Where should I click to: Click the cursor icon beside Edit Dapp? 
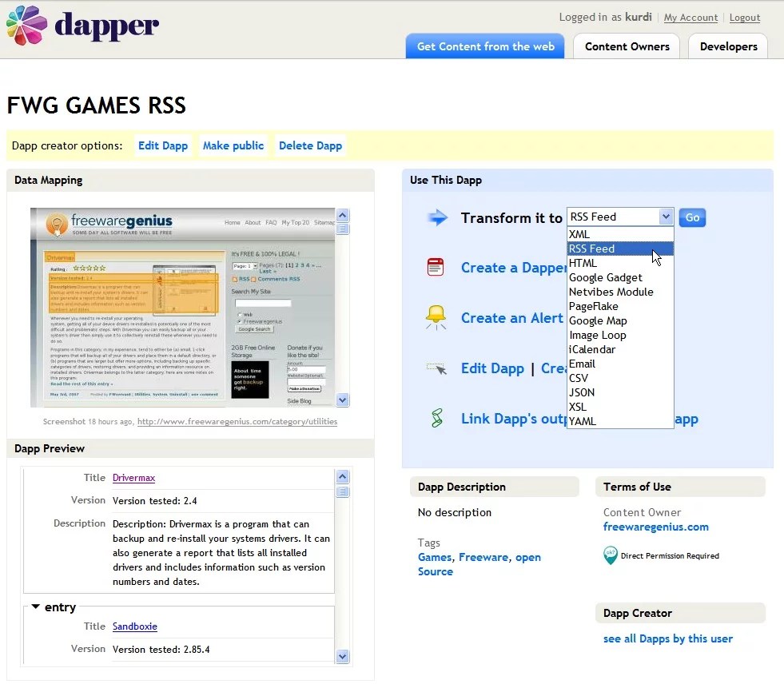click(436, 368)
